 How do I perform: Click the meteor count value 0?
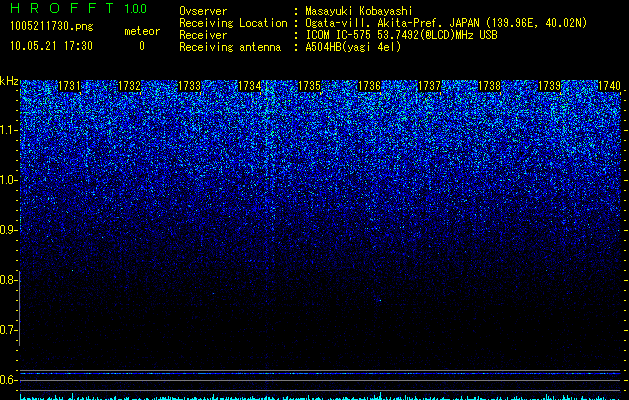pos(142,46)
